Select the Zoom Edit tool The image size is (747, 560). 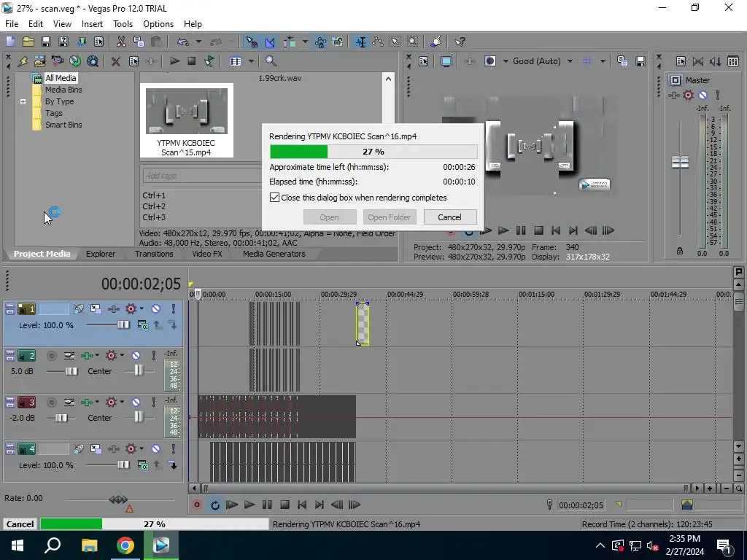(x=413, y=42)
